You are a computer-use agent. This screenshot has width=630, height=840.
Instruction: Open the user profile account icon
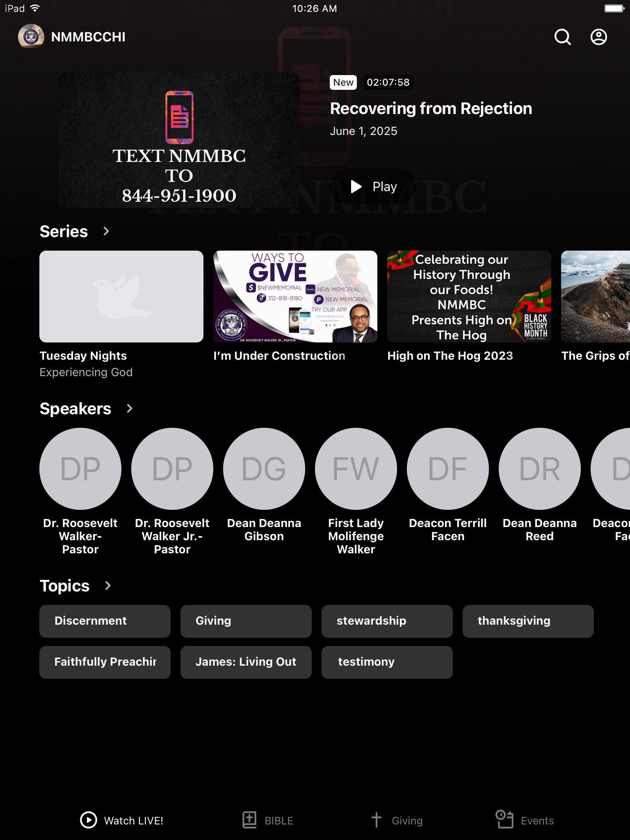[x=598, y=37]
